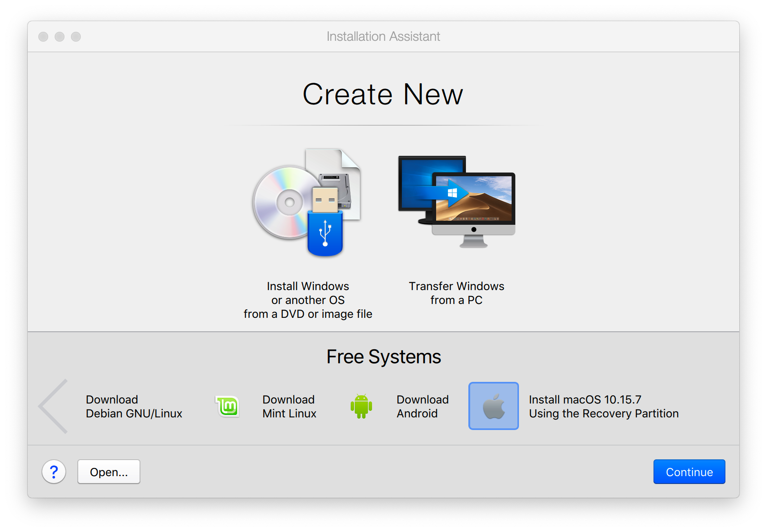
Task: Close the Installation Assistant window
Action: (43, 37)
